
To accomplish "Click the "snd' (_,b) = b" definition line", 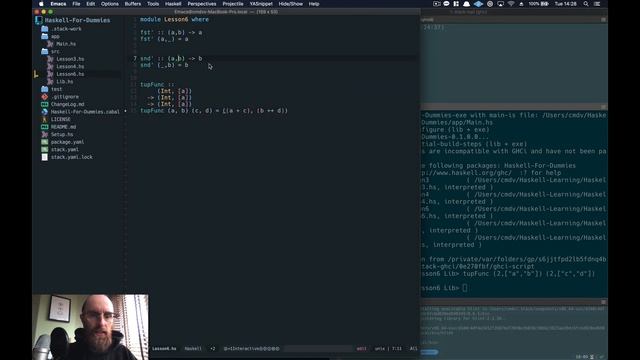I will (x=164, y=65).
